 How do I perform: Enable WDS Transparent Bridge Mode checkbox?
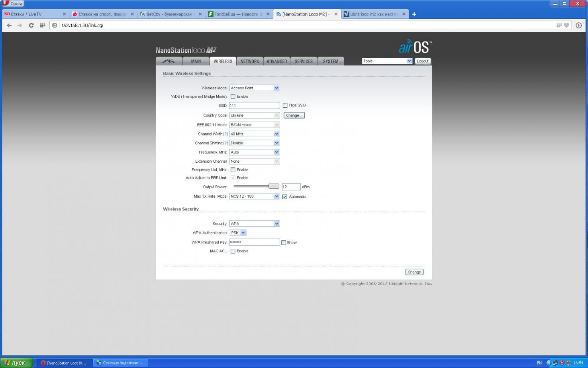(x=233, y=96)
